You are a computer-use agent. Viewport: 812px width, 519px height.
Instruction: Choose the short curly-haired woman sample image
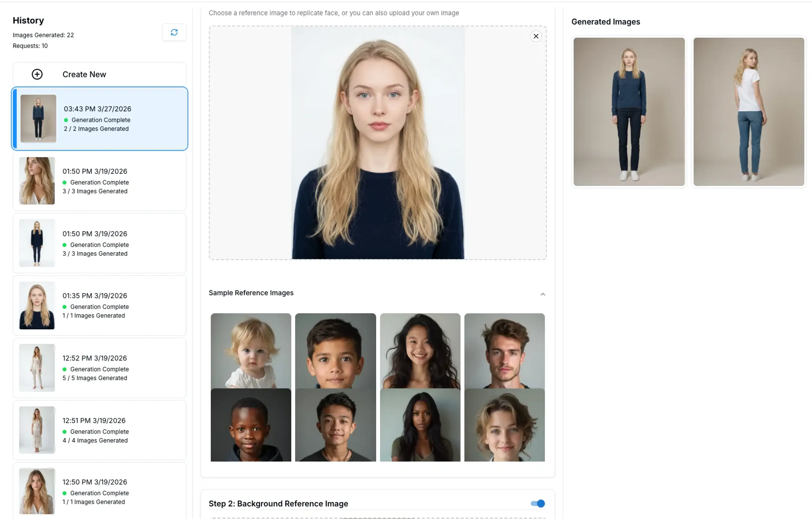click(504, 425)
